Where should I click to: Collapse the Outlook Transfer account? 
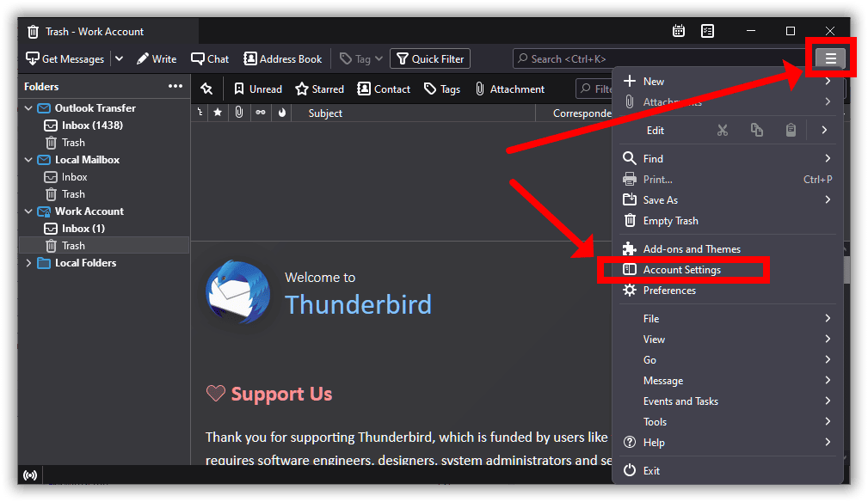[29, 108]
